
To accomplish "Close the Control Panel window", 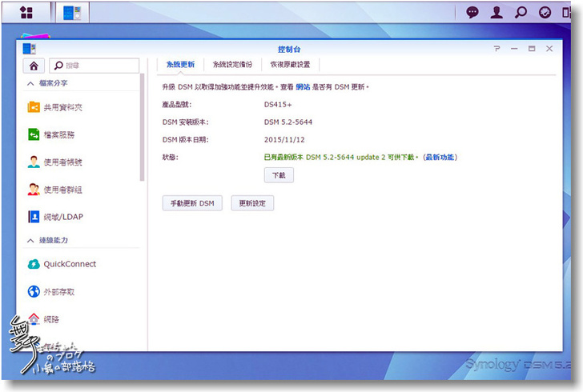I will click(549, 49).
